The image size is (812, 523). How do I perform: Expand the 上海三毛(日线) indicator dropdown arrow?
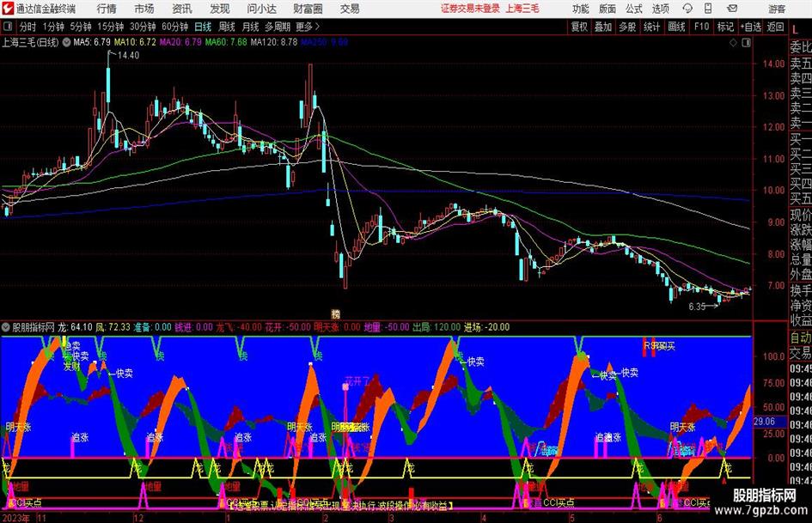66,42
